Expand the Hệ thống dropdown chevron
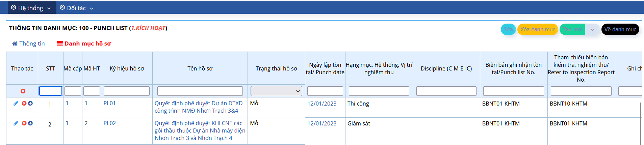The height and width of the screenshot is (145, 644). (49, 8)
